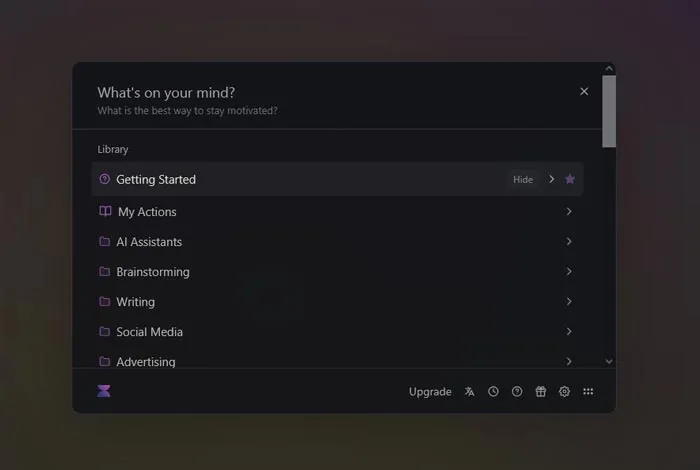Open help from the bottom toolbar question mark
The height and width of the screenshot is (470, 700).
(x=517, y=392)
